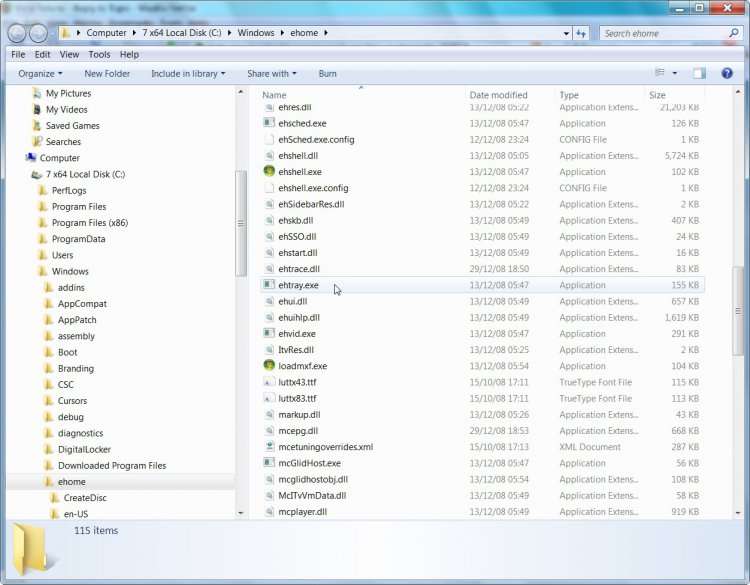Select the DigitalLocker folder
This screenshot has width=750, height=585.
coord(84,449)
